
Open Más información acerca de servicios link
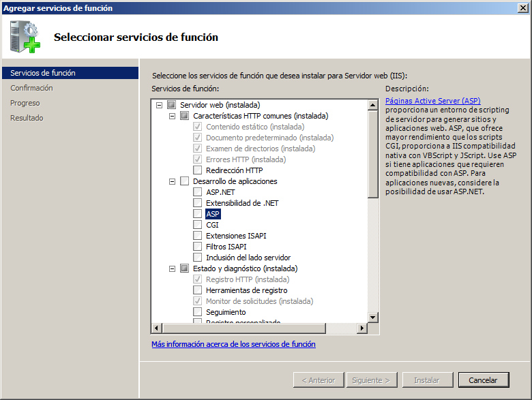pos(233,345)
